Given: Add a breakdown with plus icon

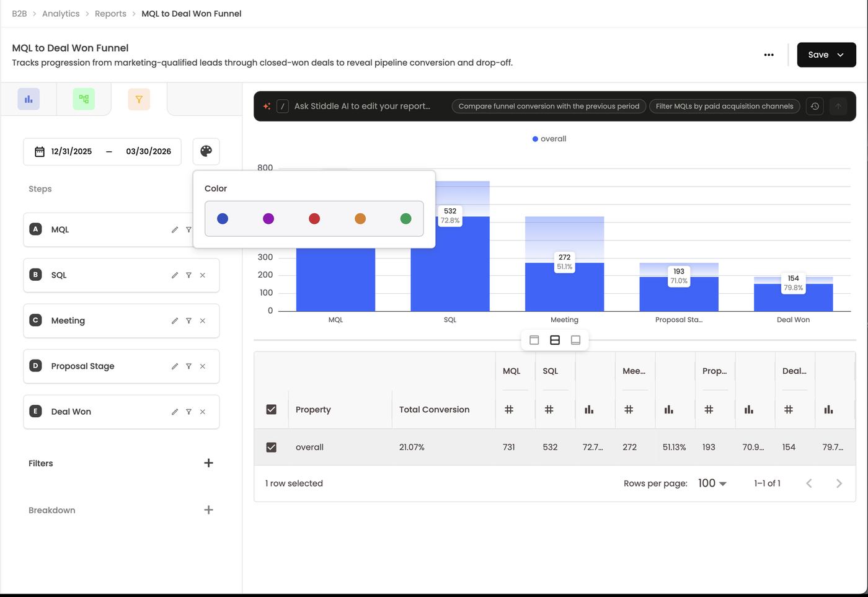Looking at the screenshot, I should [208, 510].
